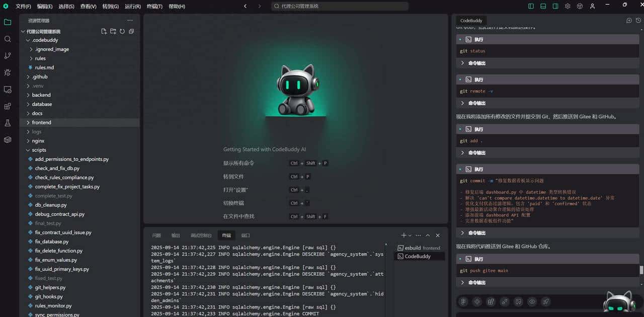Viewport: 644px width, 317px height.
Task: Open the Search icon in the activity bar
Action: click(7, 39)
